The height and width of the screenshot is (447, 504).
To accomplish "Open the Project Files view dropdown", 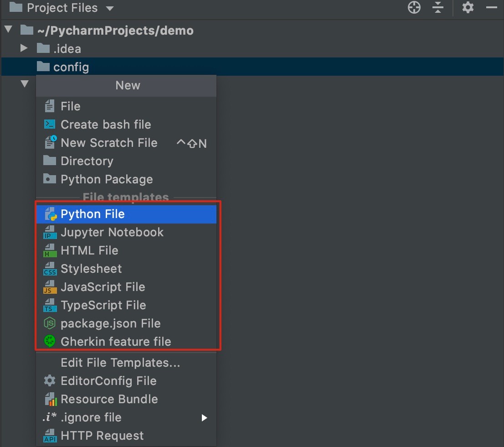I will (110, 8).
